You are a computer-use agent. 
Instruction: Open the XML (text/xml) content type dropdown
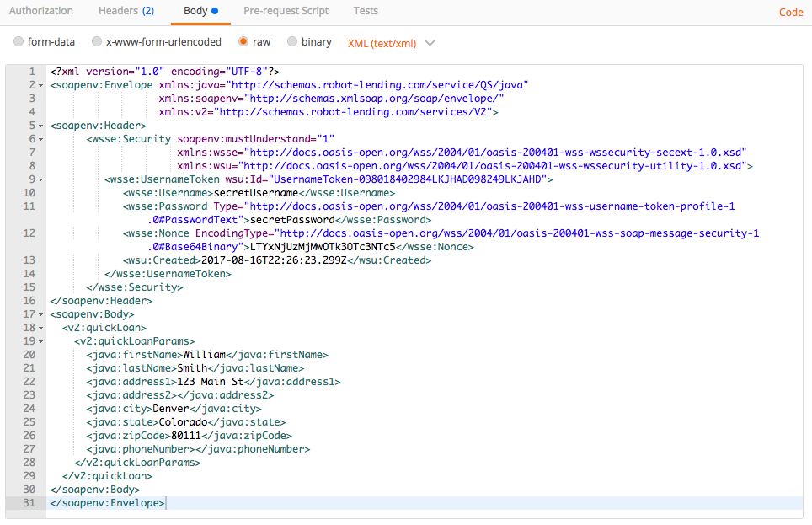(x=391, y=44)
